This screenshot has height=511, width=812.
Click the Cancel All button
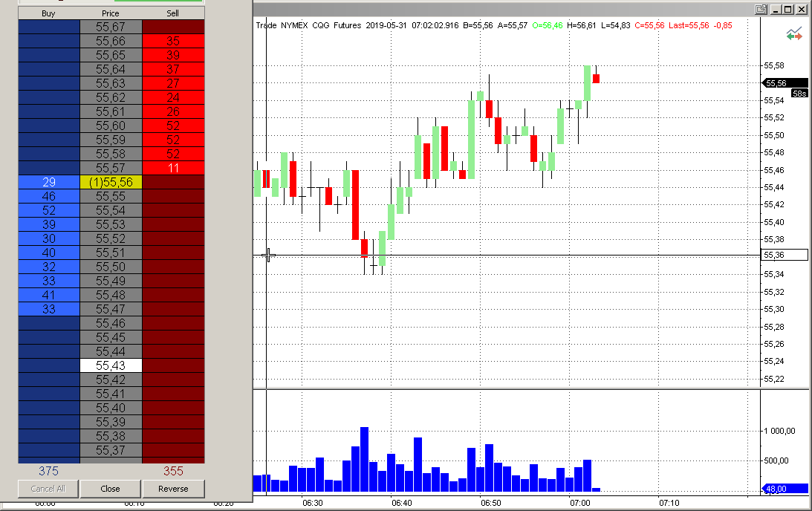pos(48,489)
